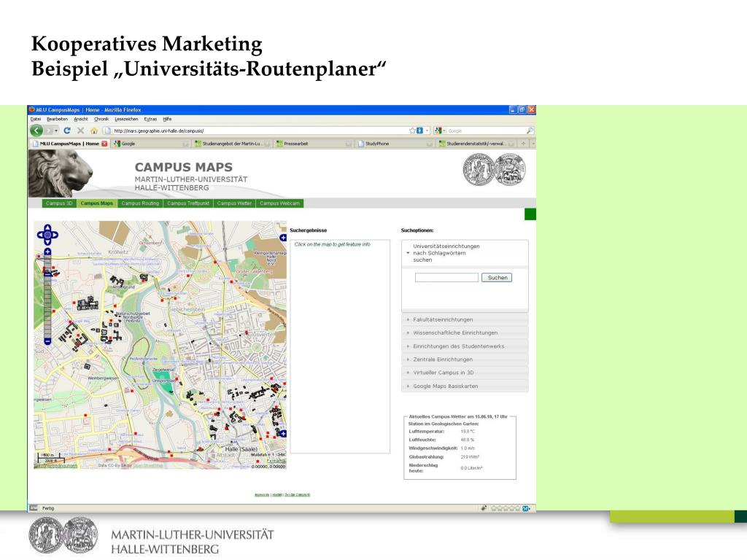Screen dimensions: 747x560
Task: Click the lion statue header image
Action: pyautogui.click(x=61, y=174)
